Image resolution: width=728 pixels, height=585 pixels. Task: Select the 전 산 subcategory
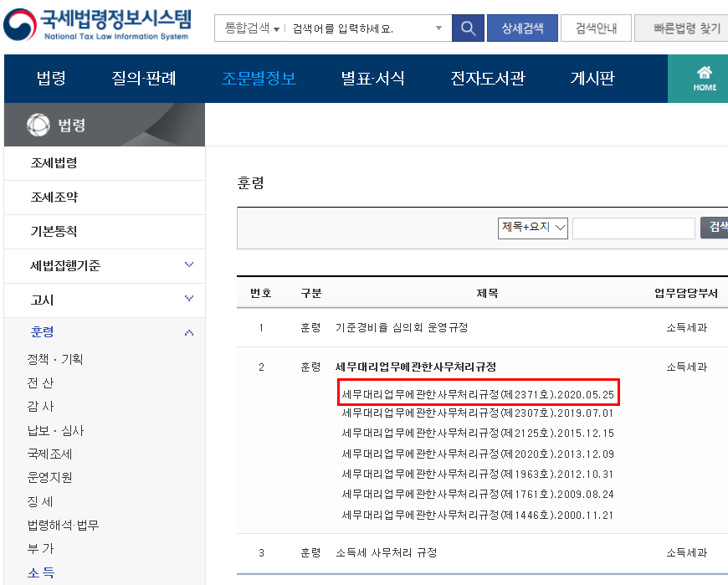click(40, 383)
